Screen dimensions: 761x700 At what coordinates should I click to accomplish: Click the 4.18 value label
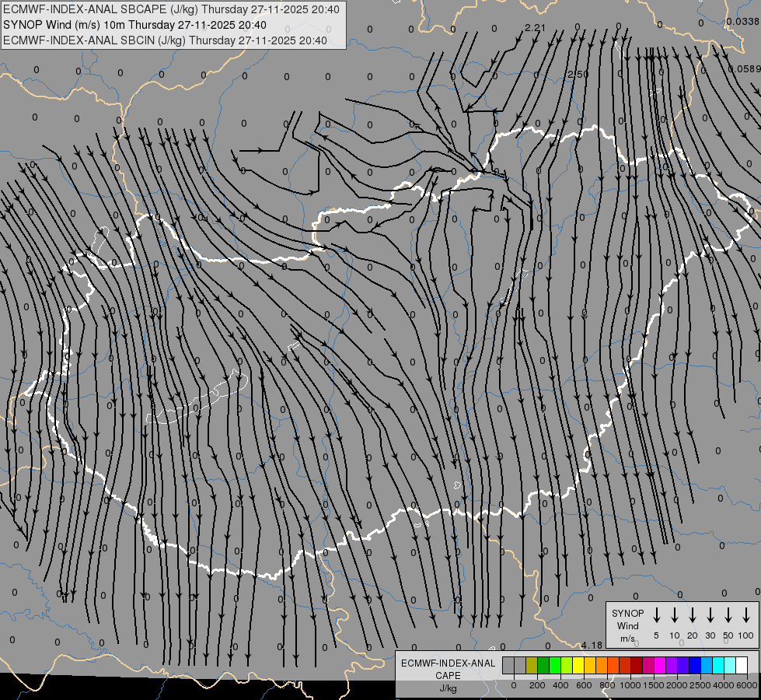click(x=592, y=645)
